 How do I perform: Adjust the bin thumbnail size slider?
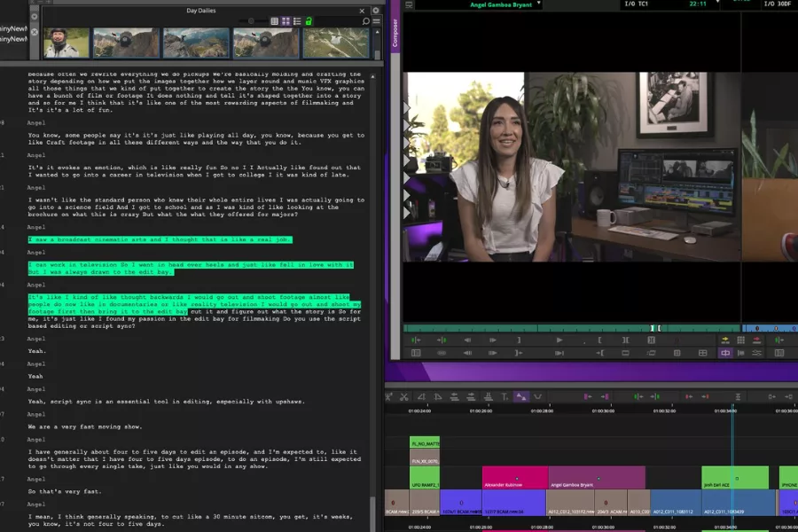pos(251,21)
